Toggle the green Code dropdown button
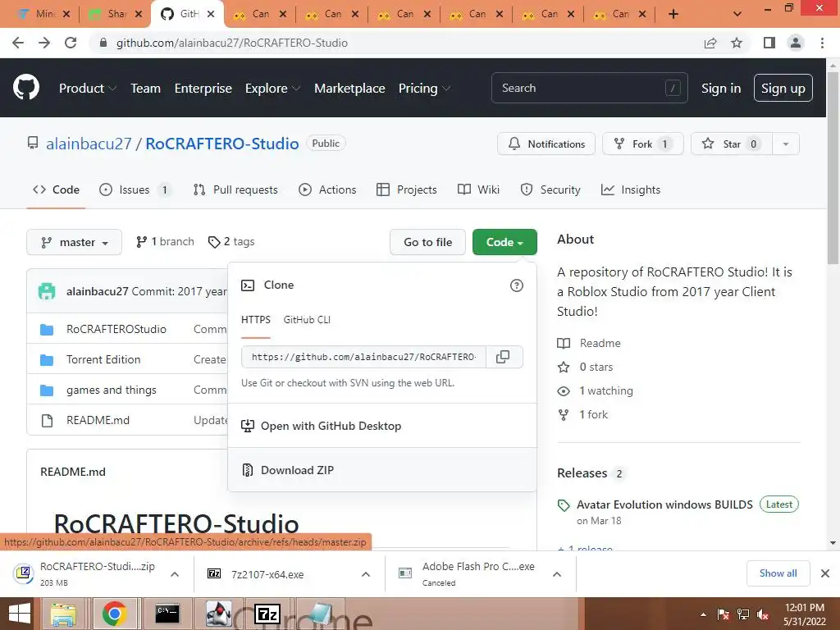The width and height of the screenshot is (840, 630). tap(504, 242)
